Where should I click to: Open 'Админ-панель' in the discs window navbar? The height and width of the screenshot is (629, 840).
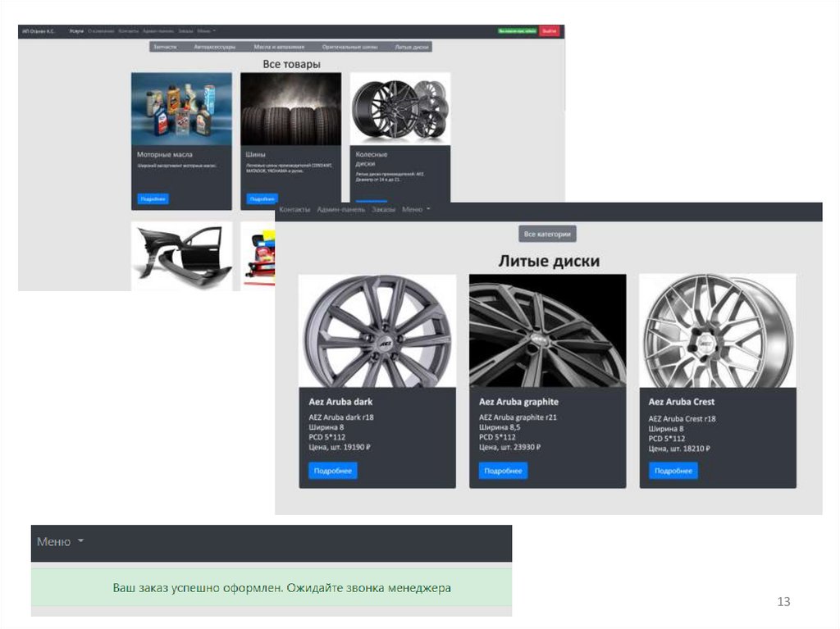point(340,209)
